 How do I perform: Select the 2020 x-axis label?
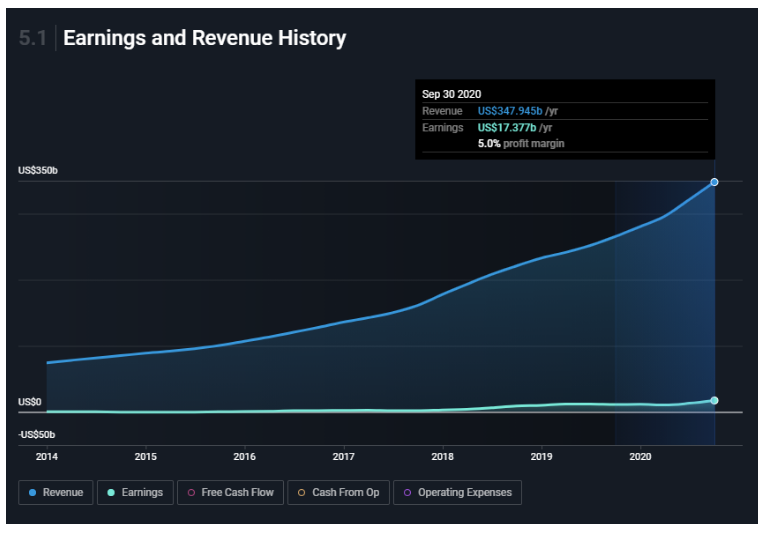[640, 456]
